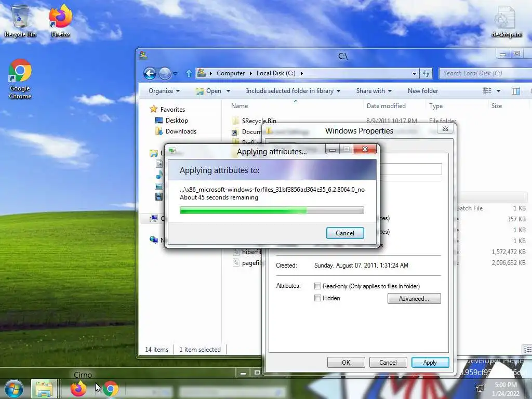Sort by the Date modified column header
This screenshot has height=399, width=532.
tap(386, 106)
